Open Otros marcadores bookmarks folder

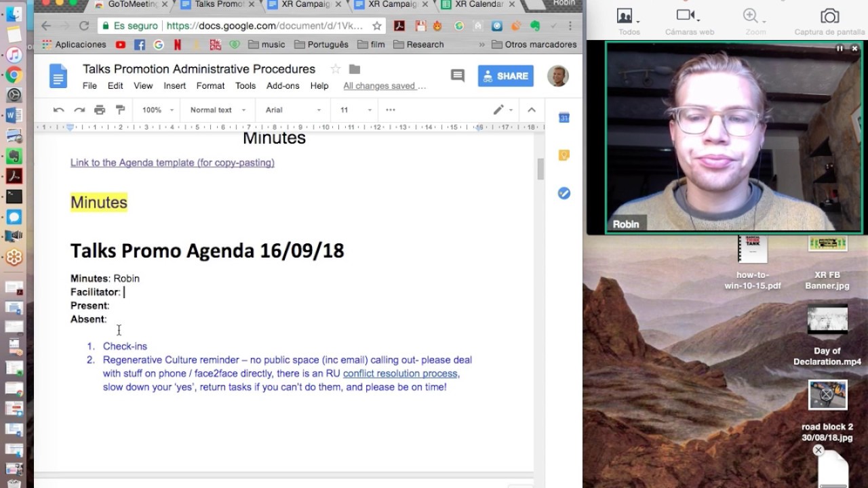coord(534,45)
